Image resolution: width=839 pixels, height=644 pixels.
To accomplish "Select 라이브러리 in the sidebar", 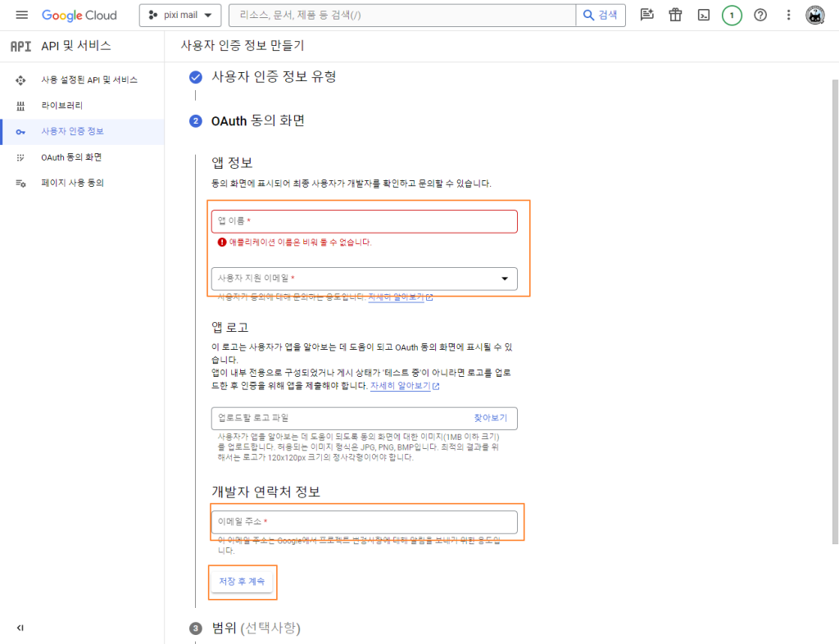I will [x=62, y=106].
